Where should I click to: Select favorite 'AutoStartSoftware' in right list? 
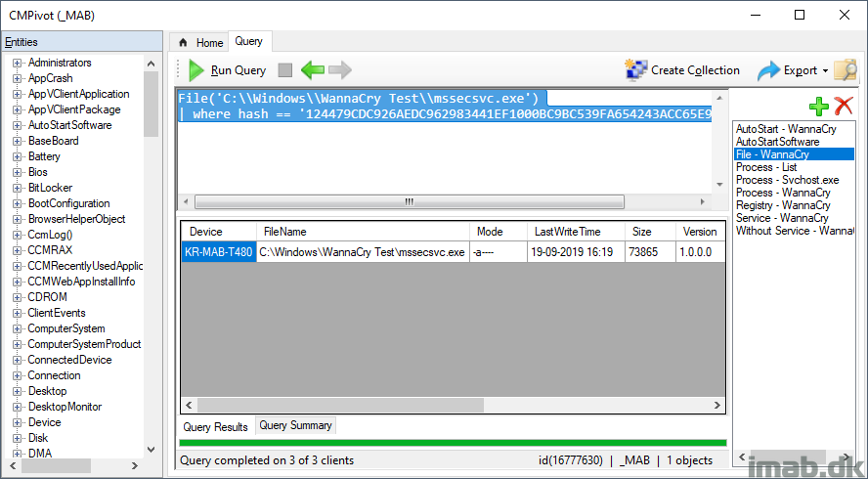click(777, 142)
